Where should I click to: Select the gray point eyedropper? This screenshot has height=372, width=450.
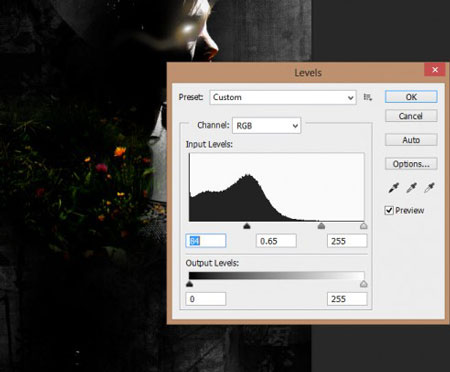[x=411, y=188]
